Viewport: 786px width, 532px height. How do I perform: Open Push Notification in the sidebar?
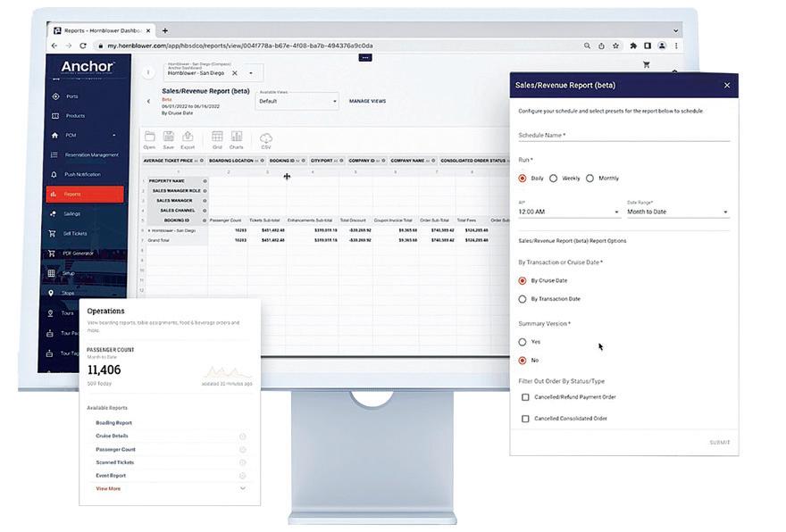coord(82,174)
